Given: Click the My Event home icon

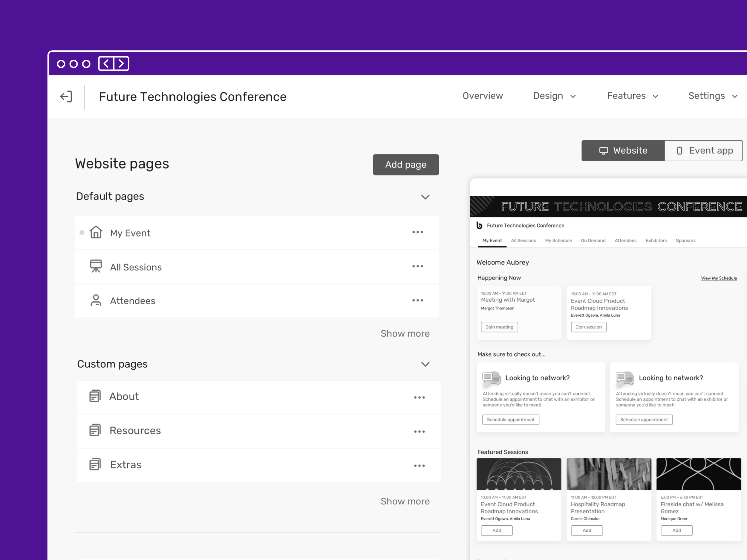Looking at the screenshot, I should [96, 232].
